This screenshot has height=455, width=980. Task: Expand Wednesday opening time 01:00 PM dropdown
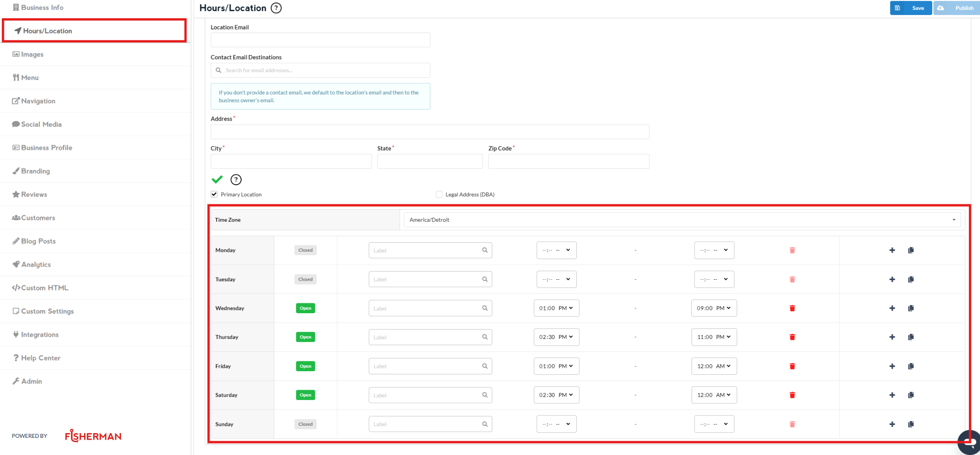(556, 308)
